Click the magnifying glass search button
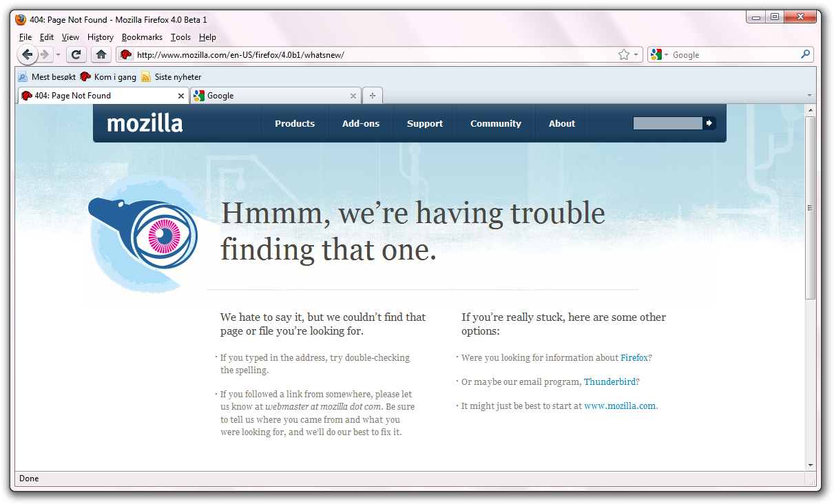This screenshot has width=834, height=504. 805,54
